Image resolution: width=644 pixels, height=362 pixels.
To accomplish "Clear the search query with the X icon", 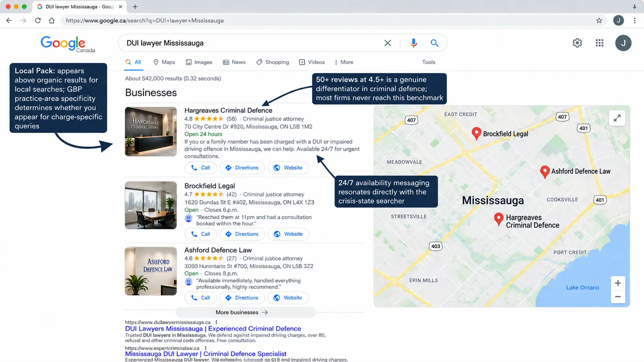I will 388,43.
